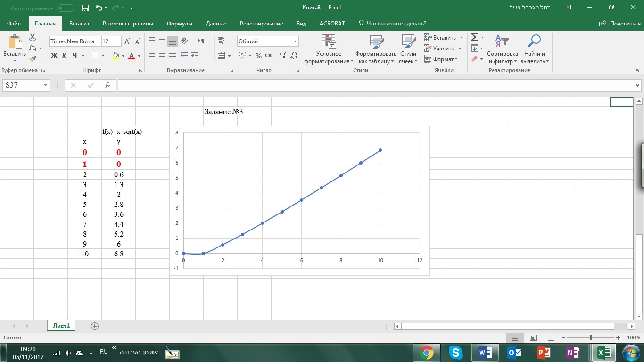Decrease the cell indent
The image size is (644, 362).
pyautogui.click(x=184, y=56)
